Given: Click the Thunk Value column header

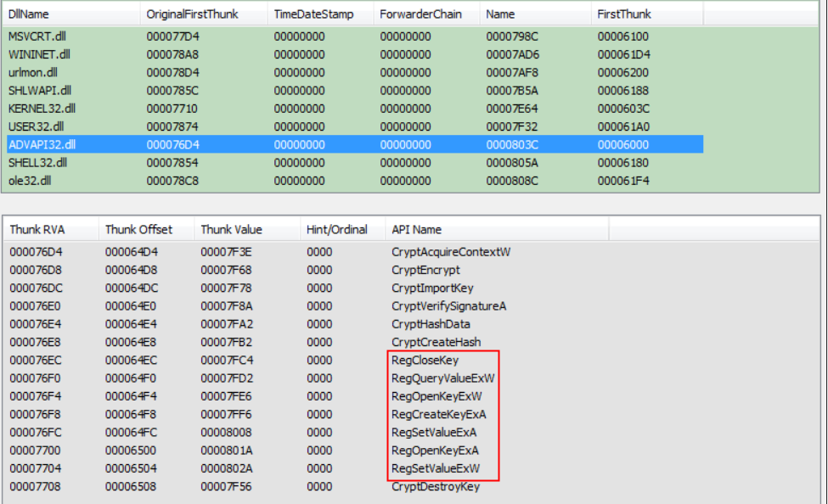Looking at the screenshot, I should click(x=247, y=230).
